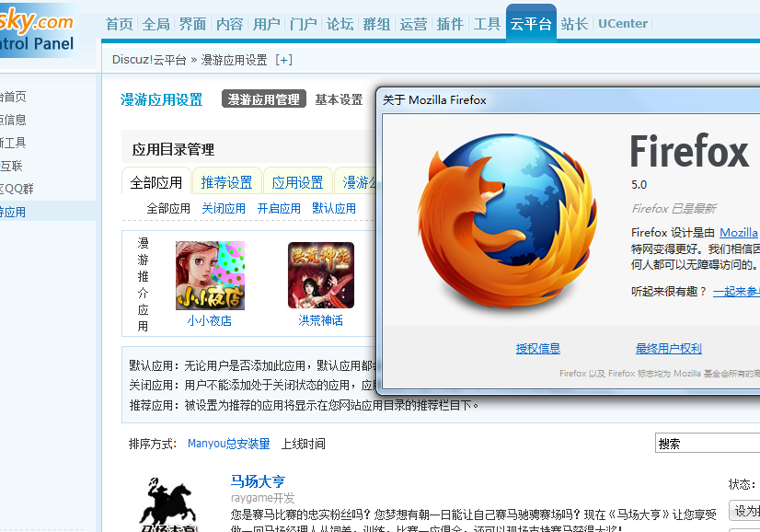Open the 界面 top menu item
The width and height of the screenshot is (760, 532).
click(193, 24)
